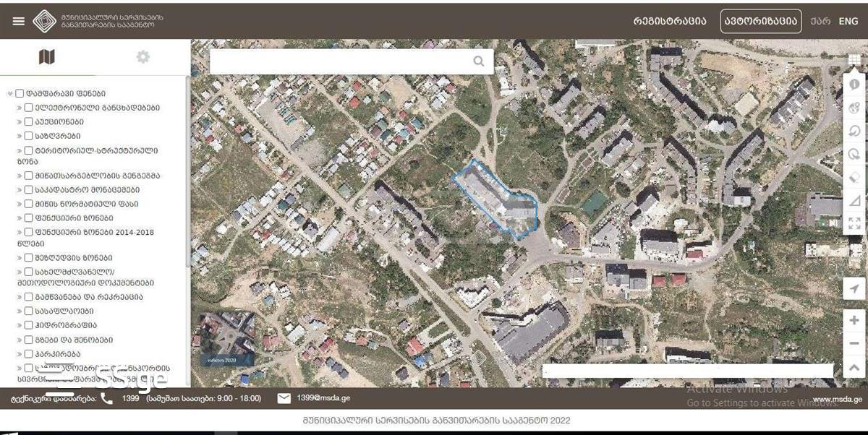Collapse the დამფარავი ფენები root node
Image resolution: width=868 pixels, height=435 pixels.
(10, 93)
